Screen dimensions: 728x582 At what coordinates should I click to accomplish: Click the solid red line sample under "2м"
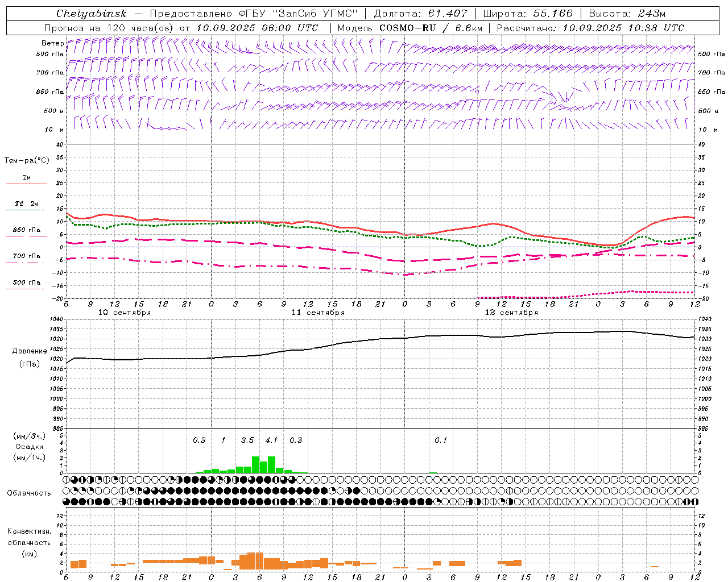pyautogui.click(x=26, y=184)
